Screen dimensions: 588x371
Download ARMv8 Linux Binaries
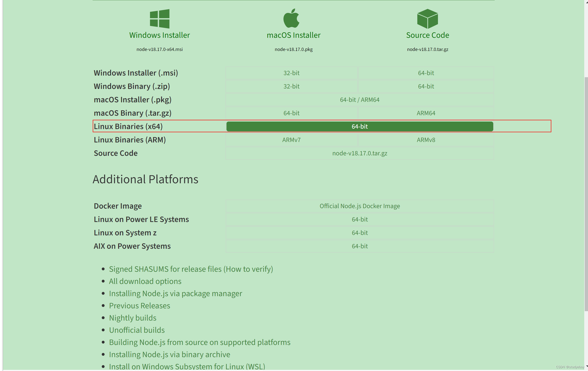click(x=426, y=140)
